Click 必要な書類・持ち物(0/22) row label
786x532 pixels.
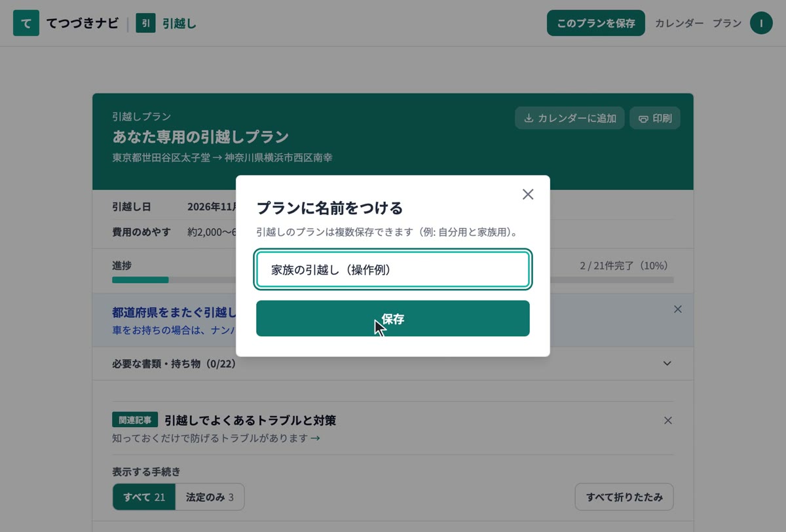174,363
